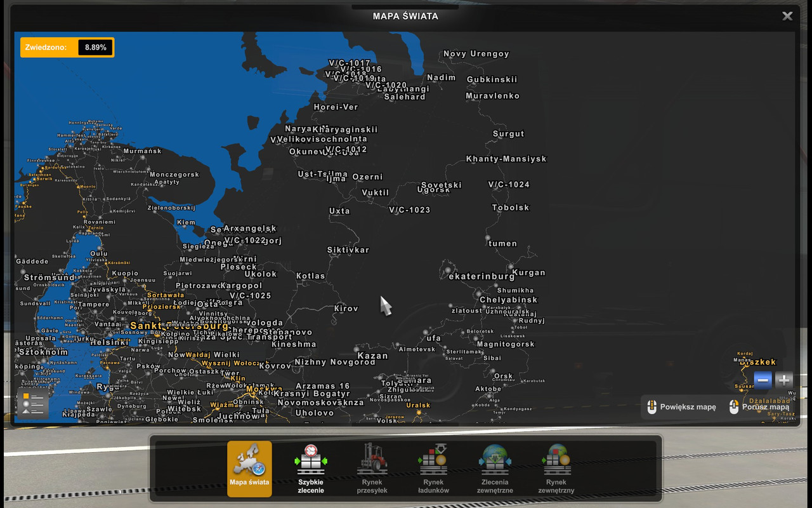
Task: Select Zielenoborskij on the map
Action: coord(171,208)
